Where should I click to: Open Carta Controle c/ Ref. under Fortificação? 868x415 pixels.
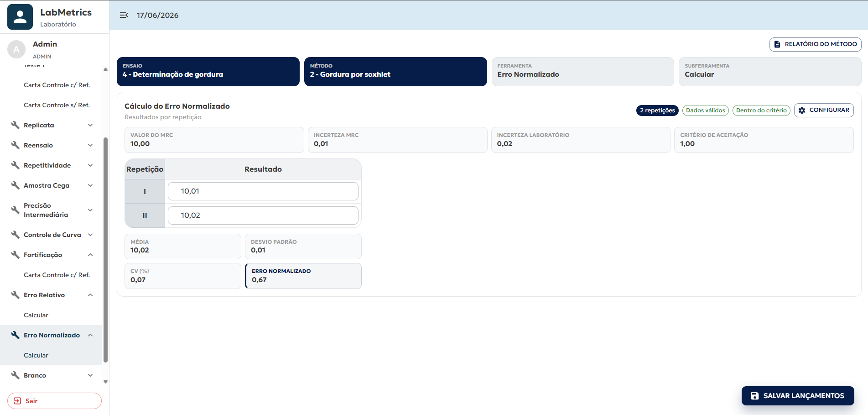[57, 275]
